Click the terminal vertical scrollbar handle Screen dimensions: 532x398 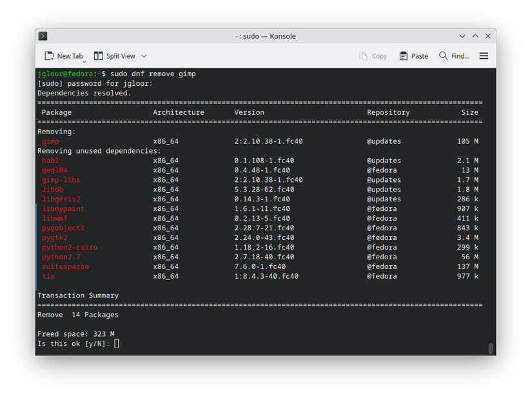click(491, 348)
